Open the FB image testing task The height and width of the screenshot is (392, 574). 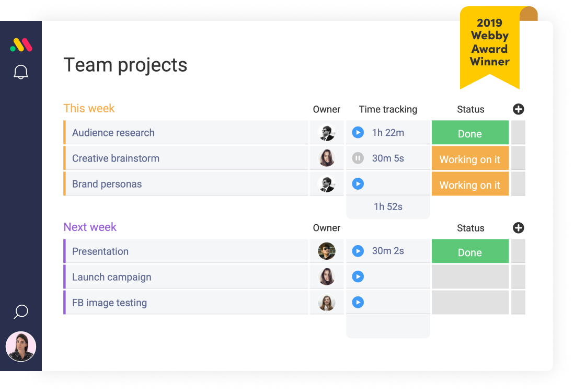[x=109, y=303]
